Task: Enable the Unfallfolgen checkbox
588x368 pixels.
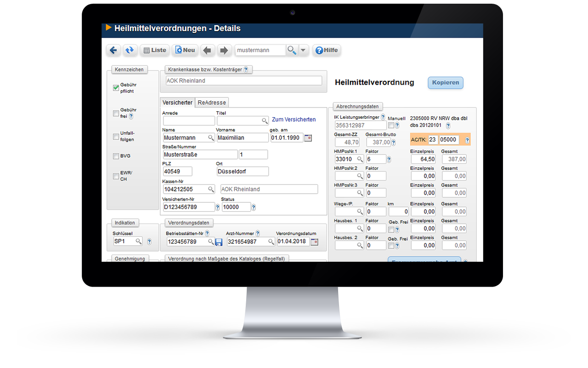Action: point(116,137)
